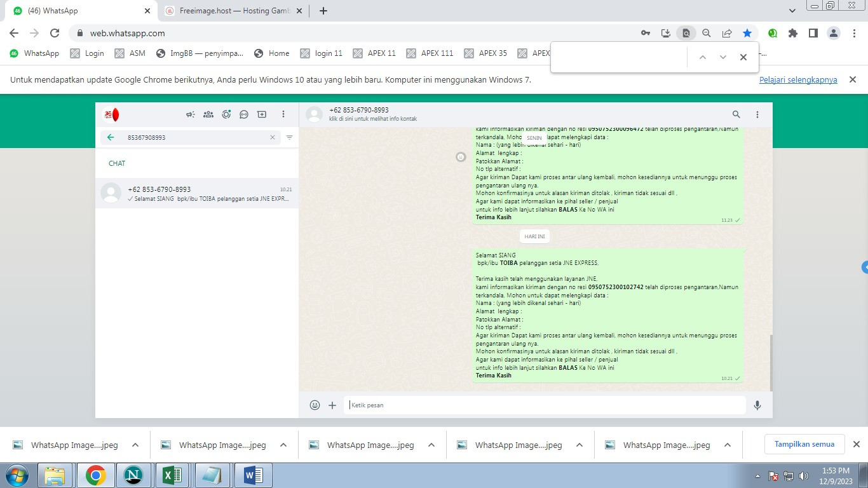Record a voice message with the microphone
Viewport: 868px width, 488px height.
coord(757,405)
